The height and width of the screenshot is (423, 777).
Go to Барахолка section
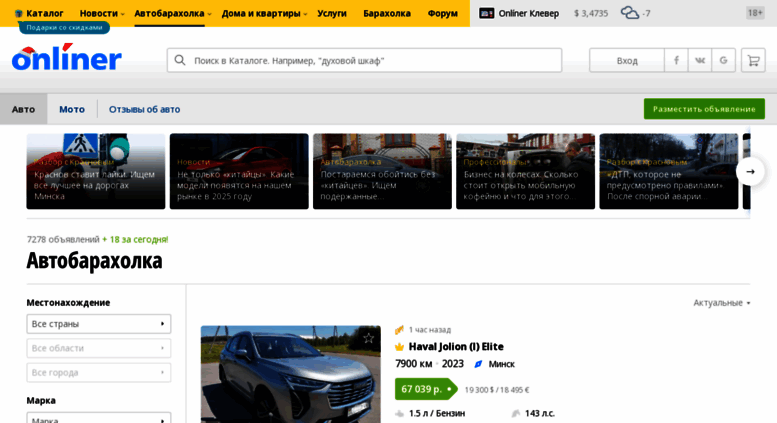pos(387,13)
